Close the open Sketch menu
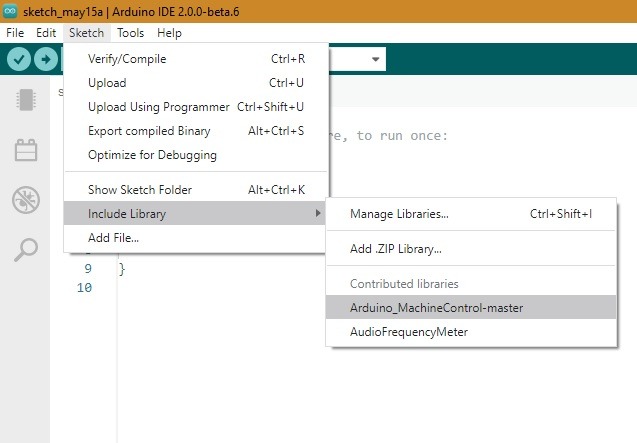Viewport: 637px width, 443px height. tap(87, 33)
